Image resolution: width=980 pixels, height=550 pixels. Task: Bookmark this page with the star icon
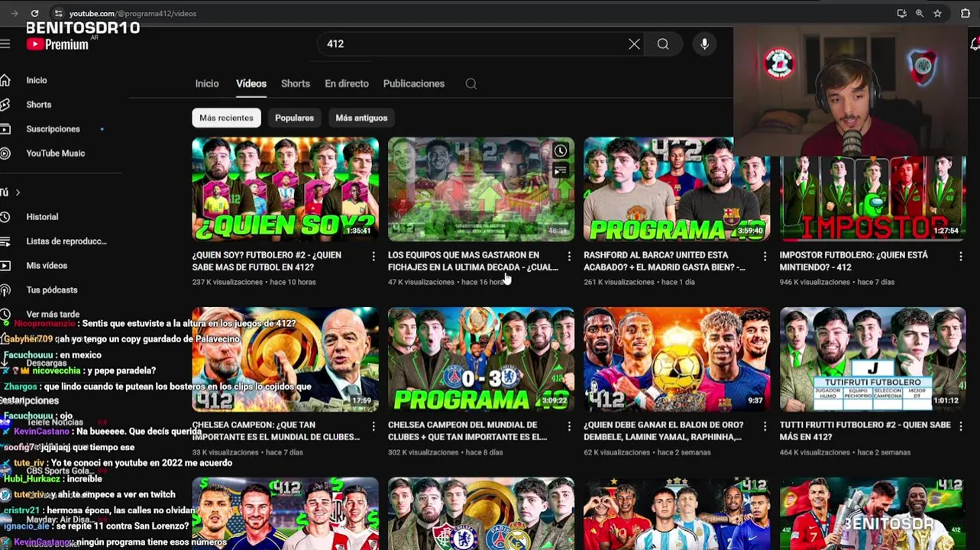click(937, 13)
